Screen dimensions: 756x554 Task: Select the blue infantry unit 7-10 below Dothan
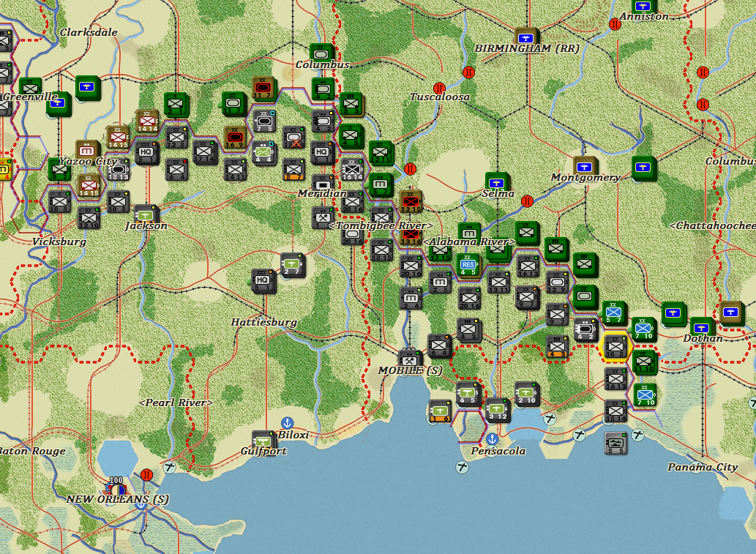click(x=644, y=395)
